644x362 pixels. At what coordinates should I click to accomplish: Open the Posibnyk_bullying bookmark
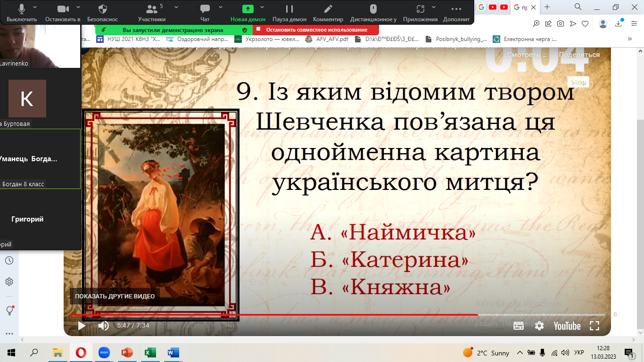pyautogui.click(x=456, y=39)
